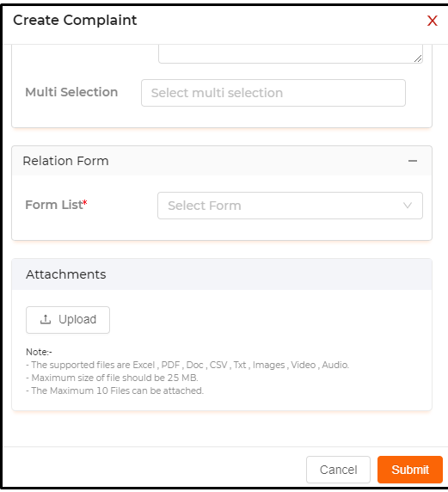
Task: Open the Select Form dropdown list
Action: 290,206
